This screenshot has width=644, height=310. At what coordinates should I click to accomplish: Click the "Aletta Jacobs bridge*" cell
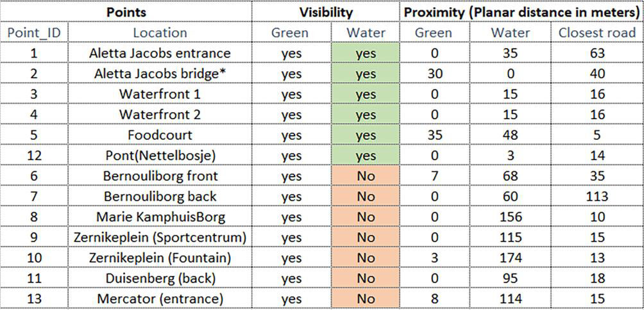pos(160,74)
